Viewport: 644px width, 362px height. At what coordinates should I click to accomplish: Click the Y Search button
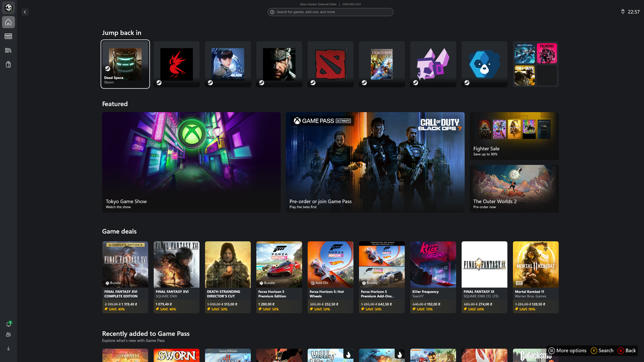pyautogui.click(x=602, y=350)
